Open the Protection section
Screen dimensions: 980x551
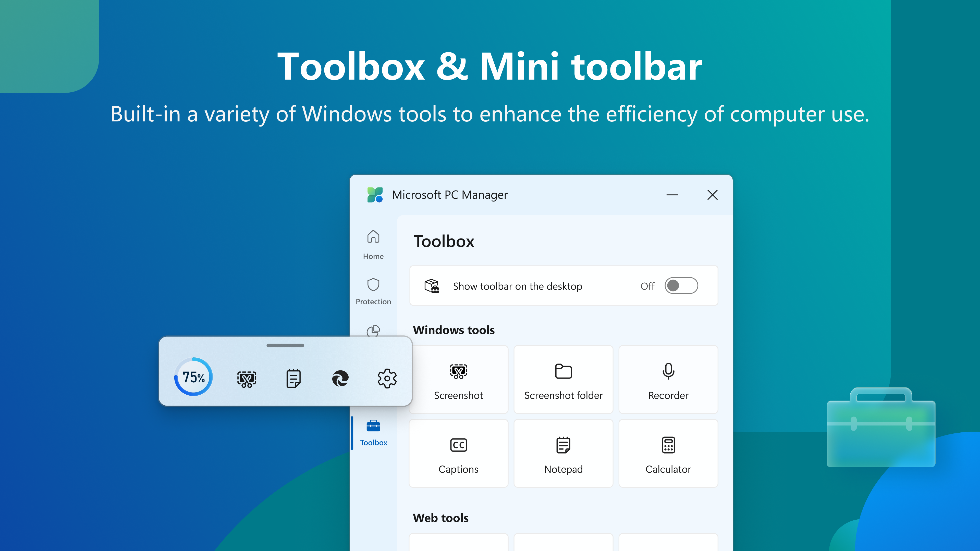point(373,291)
